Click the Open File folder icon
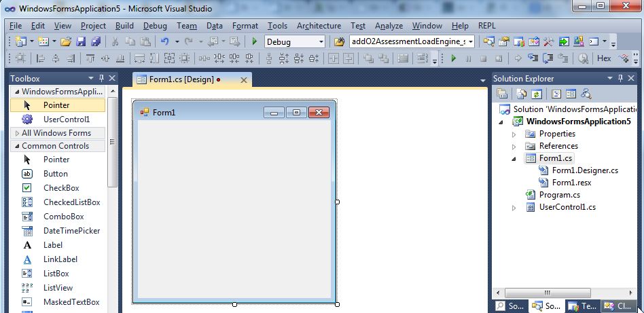The image size is (644, 313). (x=66, y=42)
